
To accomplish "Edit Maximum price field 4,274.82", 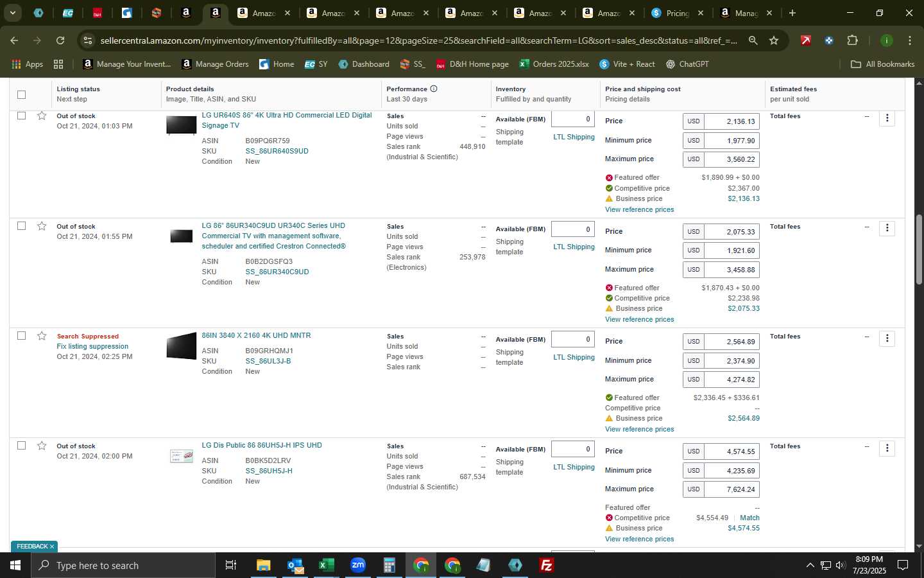I will coord(732,380).
